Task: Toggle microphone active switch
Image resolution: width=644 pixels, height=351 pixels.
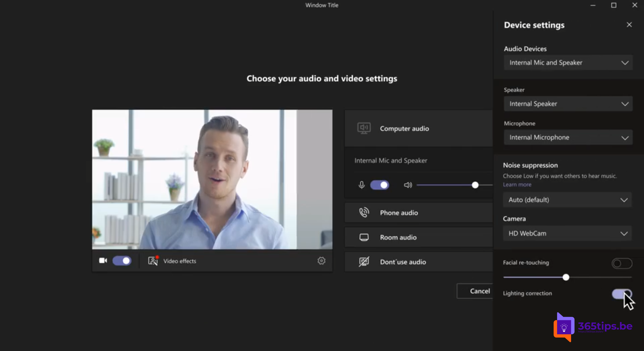Action: click(379, 185)
